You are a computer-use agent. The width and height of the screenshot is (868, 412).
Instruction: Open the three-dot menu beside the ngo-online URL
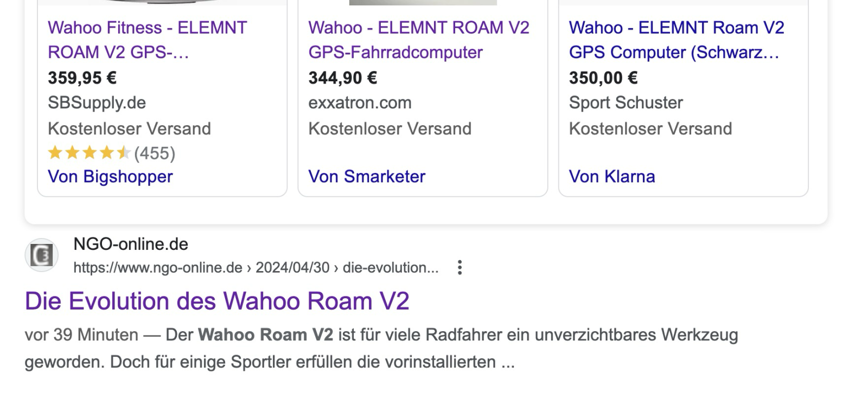pyautogui.click(x=459, y=268)
